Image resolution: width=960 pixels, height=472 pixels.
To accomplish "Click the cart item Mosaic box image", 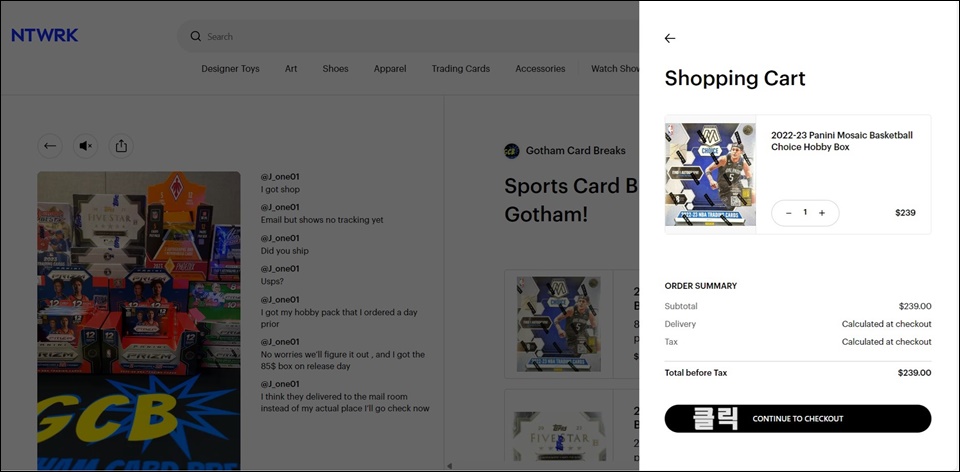I will [710, 174].
